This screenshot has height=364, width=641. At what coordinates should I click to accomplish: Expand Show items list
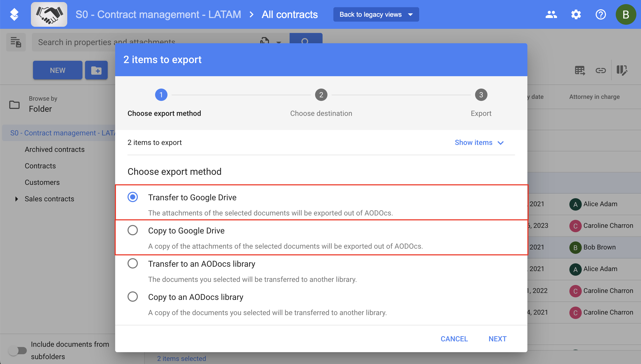click(479, 143)
